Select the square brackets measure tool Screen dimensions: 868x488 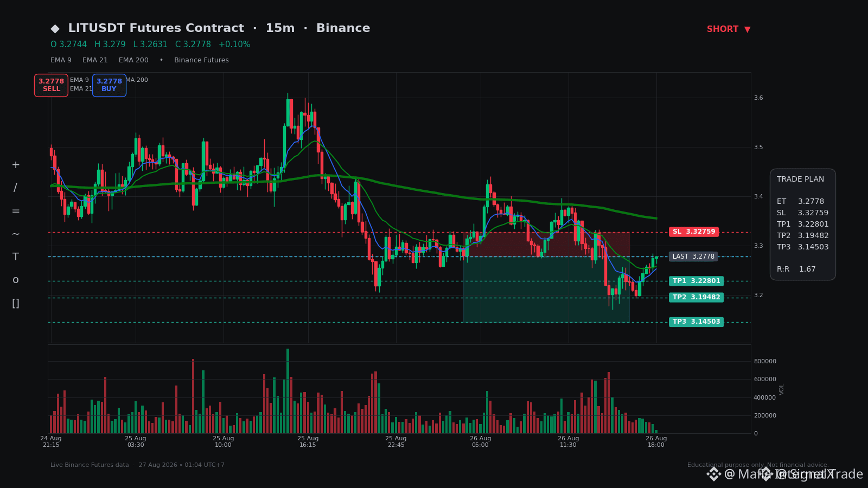point(16,303)
